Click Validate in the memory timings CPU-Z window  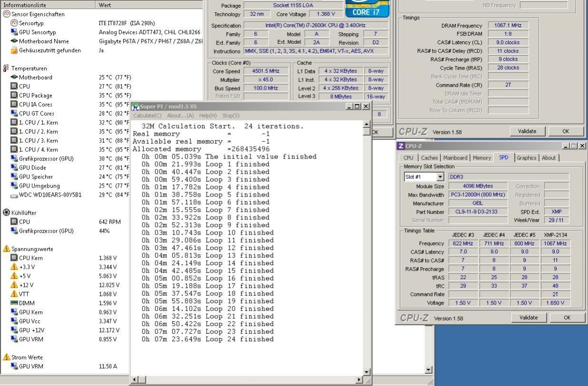click(527, 131)
